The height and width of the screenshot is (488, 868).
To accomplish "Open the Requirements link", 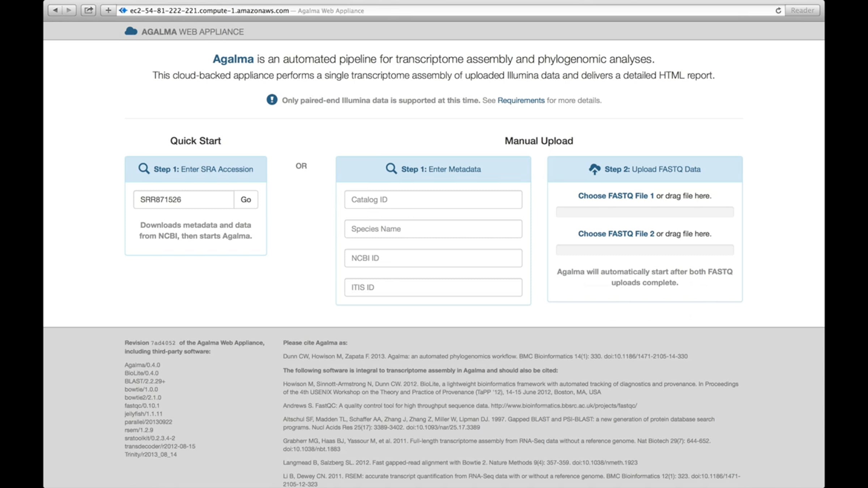I will click(x=521, y=100).
